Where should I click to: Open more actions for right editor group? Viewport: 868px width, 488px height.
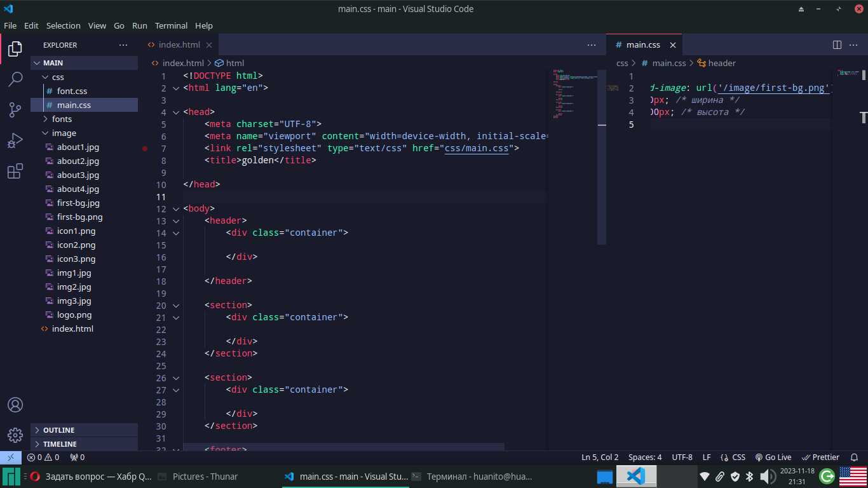point(853,45)
